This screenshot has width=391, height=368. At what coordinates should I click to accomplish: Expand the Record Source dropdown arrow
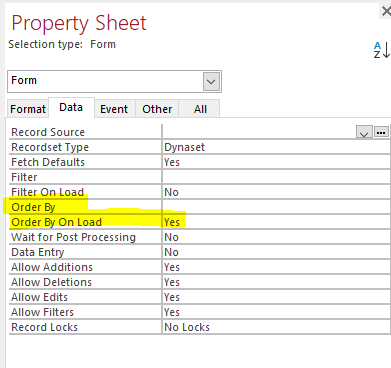pos(364,133)
